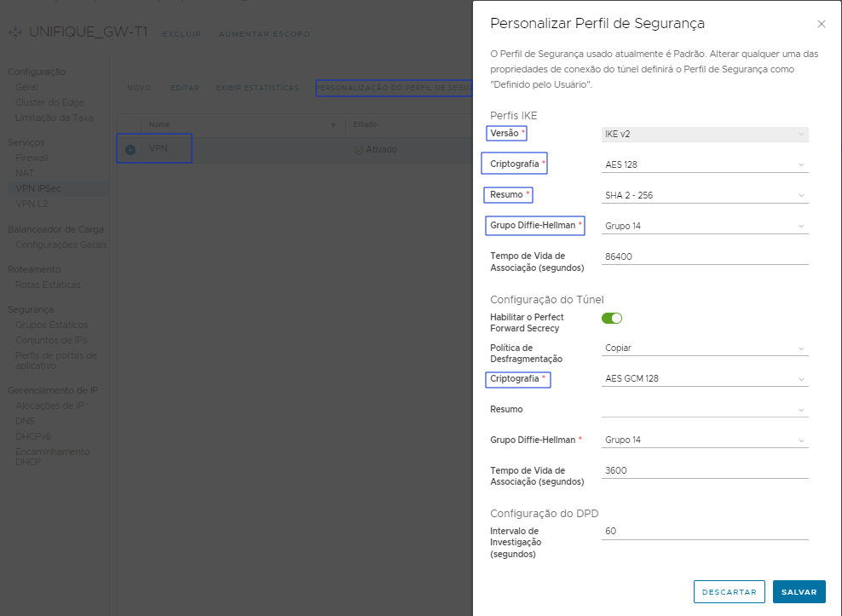Click the UNIFIQUE_GW-T1 gateway title
Screen dimensions: 842x616
(88, 32)
